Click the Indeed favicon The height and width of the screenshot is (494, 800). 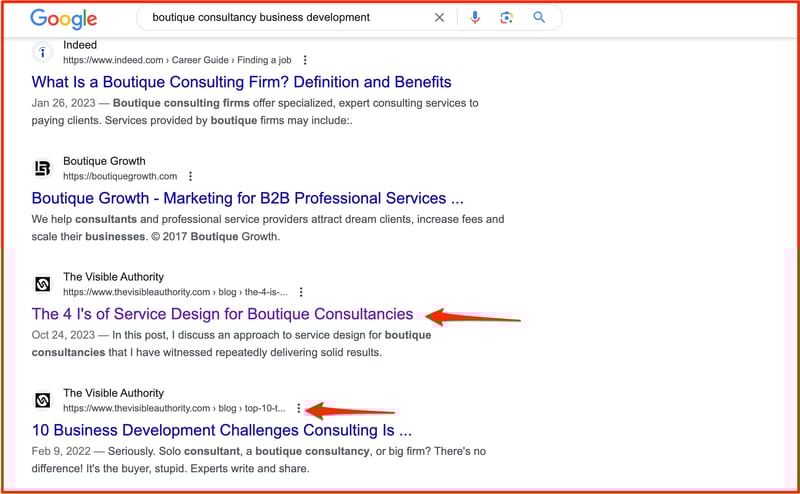click(x=43, y=52)
